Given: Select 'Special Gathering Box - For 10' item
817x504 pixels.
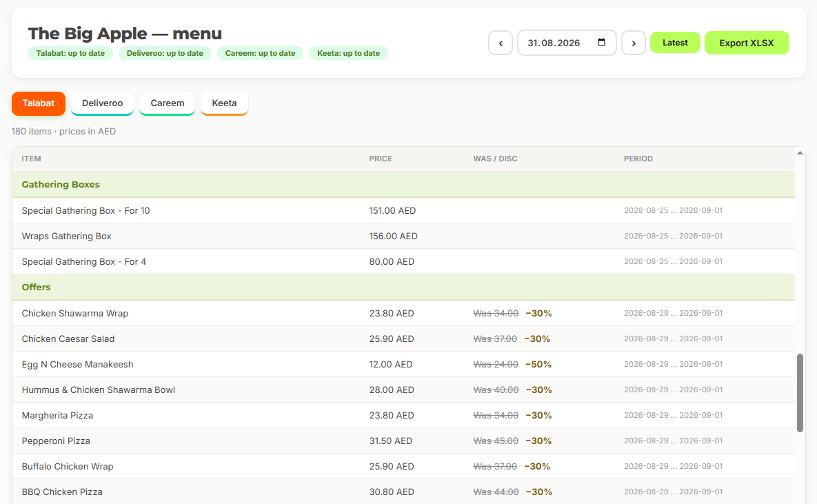Looking at the screenshot, I should pyautogui.click(x=85, y=210).
